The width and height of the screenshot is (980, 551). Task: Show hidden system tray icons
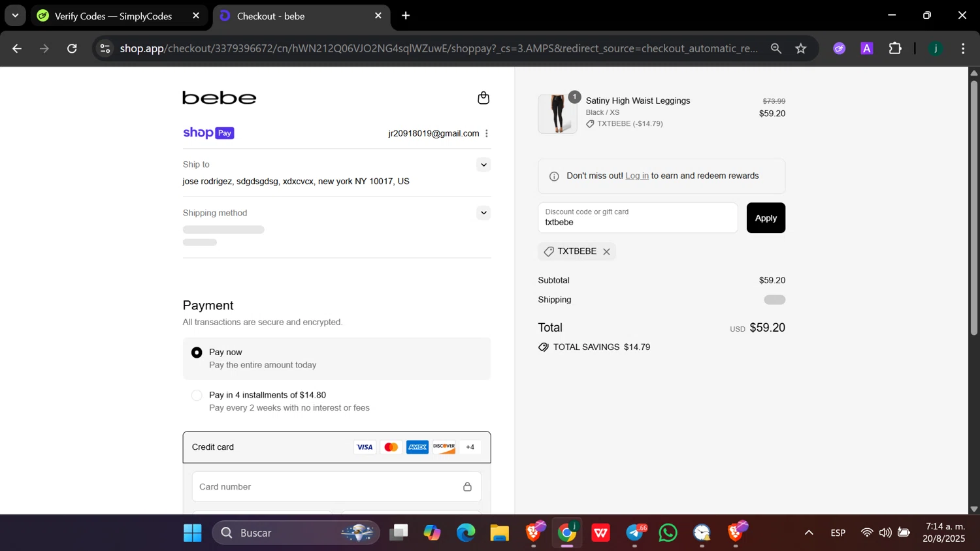tap(809, 533)
